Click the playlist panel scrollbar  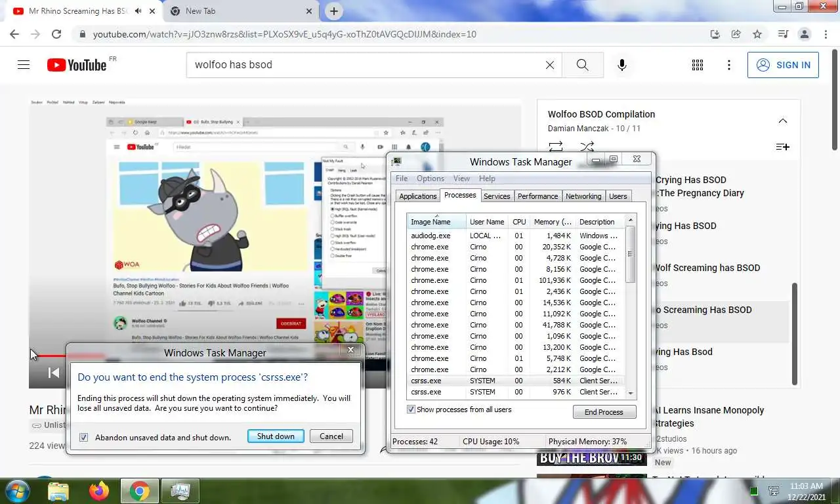click(795, 334)
